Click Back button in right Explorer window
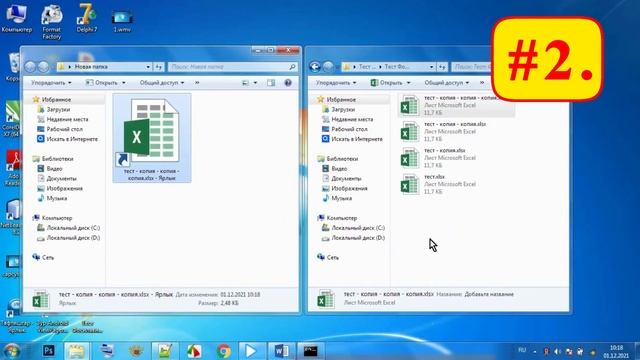 click(x=315, y=67)
